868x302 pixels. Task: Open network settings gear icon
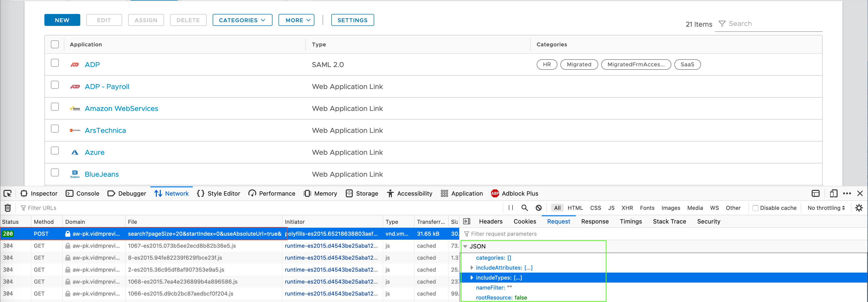point(859,208)
